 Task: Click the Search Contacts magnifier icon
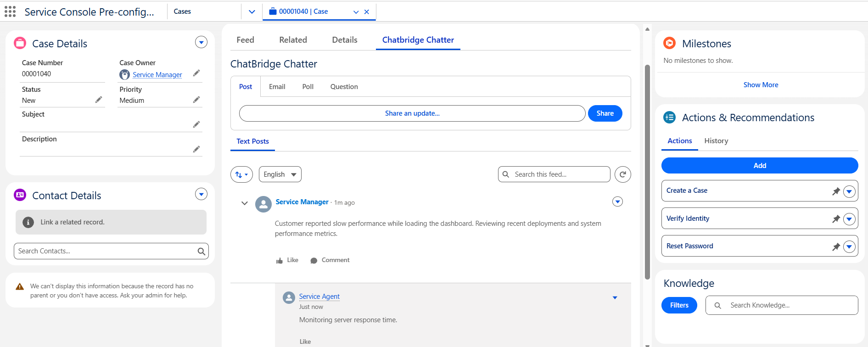pos(201,251)
